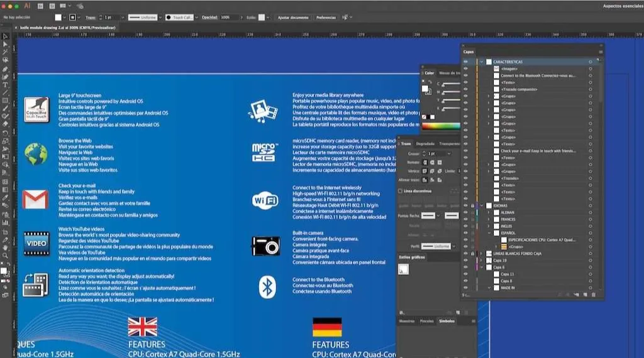
Task: Select the Type tool
Action: (x=5, y=85)
